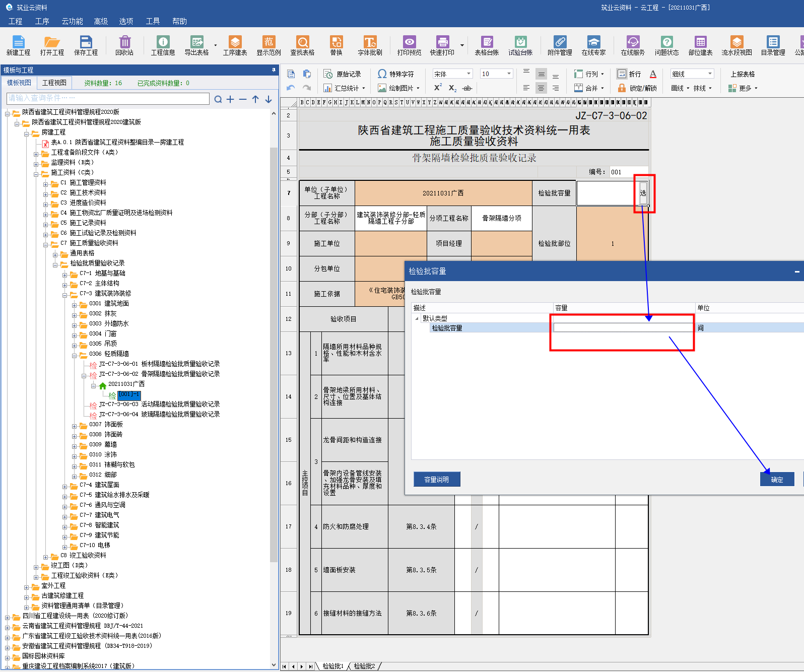Click 原始记录 button
Image resolution: width=804 pixels, height=672 pixels.
343,74
